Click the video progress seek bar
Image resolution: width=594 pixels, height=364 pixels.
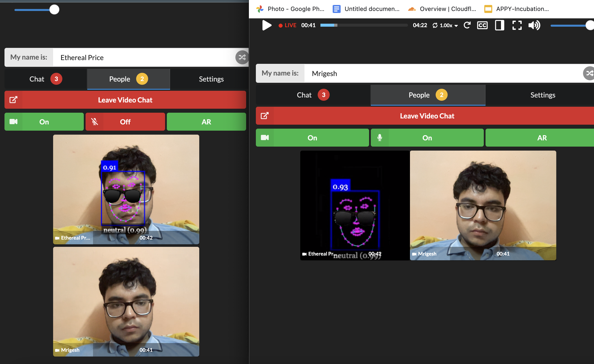(364, 25)
